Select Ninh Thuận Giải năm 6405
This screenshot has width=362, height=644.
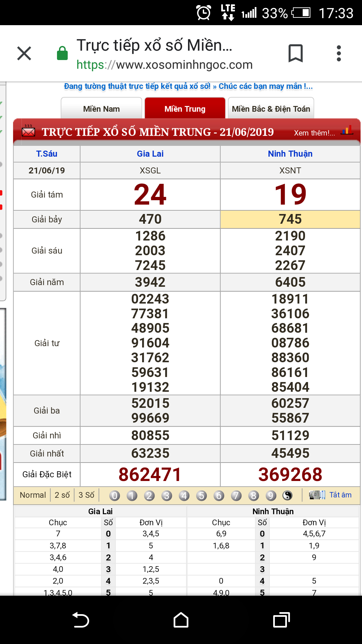tap(290, 282)
